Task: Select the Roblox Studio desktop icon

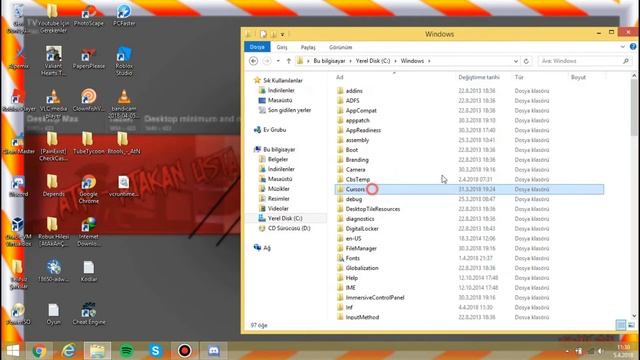Action: (124, 61)
